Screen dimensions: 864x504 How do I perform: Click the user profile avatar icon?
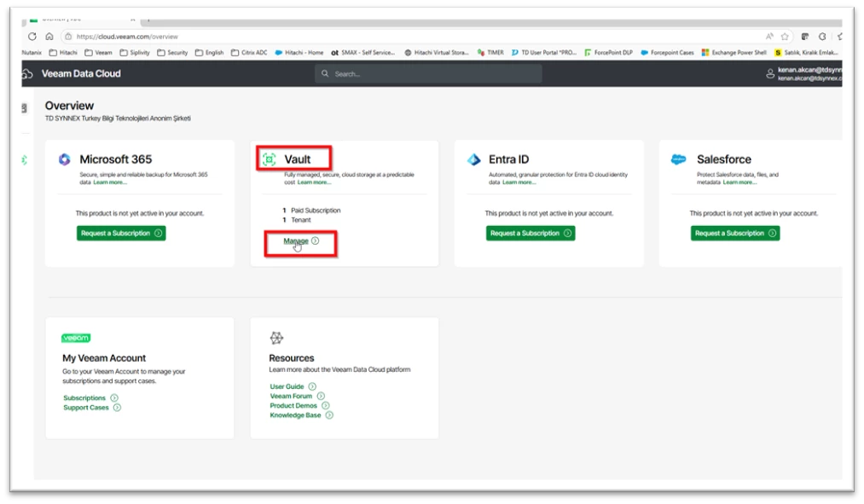[x=770, y=74]
